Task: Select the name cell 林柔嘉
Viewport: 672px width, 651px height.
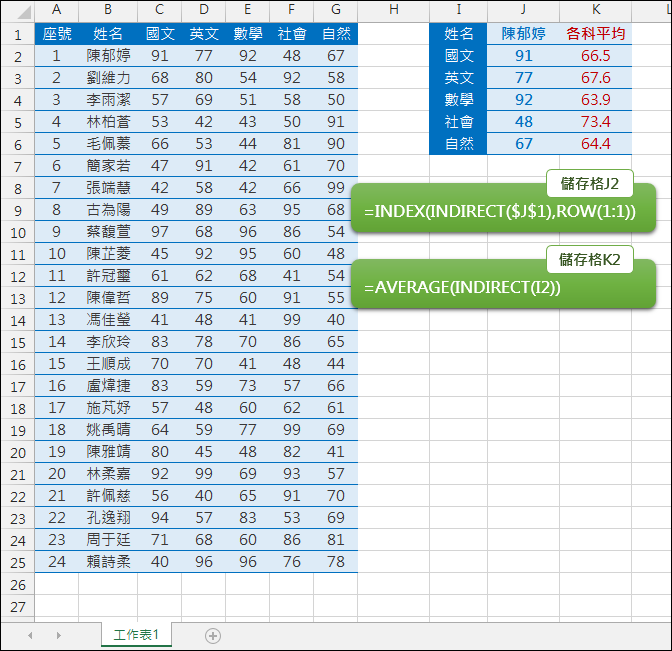Action: click(108, 474)
